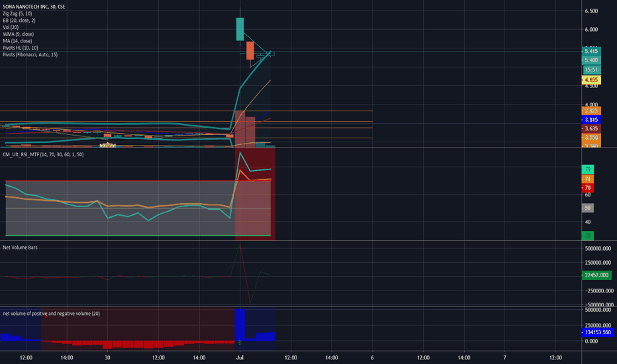Click the 7 date on time axis
This screenshot has width=617, height=364.
tap(505, 357)
